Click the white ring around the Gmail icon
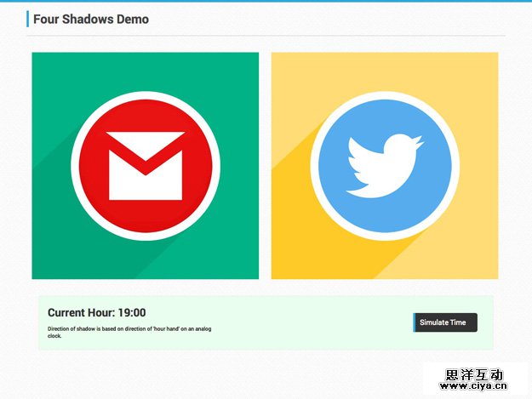 pyautogui.click(x=146, y=95)
